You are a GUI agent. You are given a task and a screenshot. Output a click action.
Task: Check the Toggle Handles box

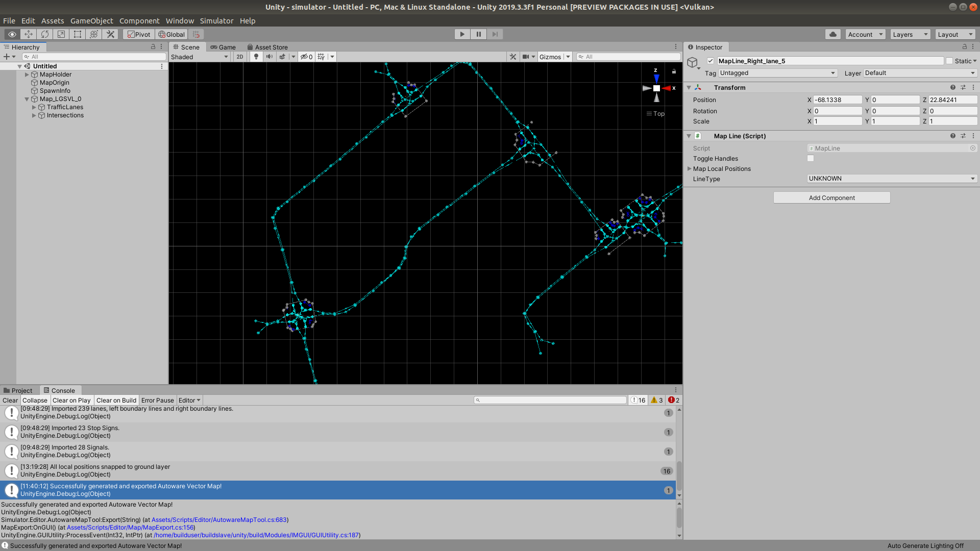[x=811, y=158]
